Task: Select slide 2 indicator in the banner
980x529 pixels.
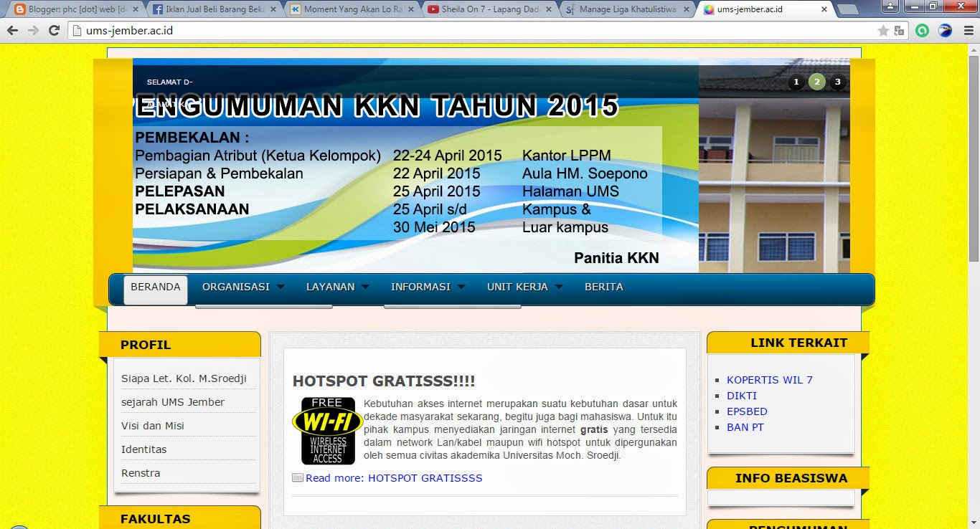Action: (x=817, y=82)
